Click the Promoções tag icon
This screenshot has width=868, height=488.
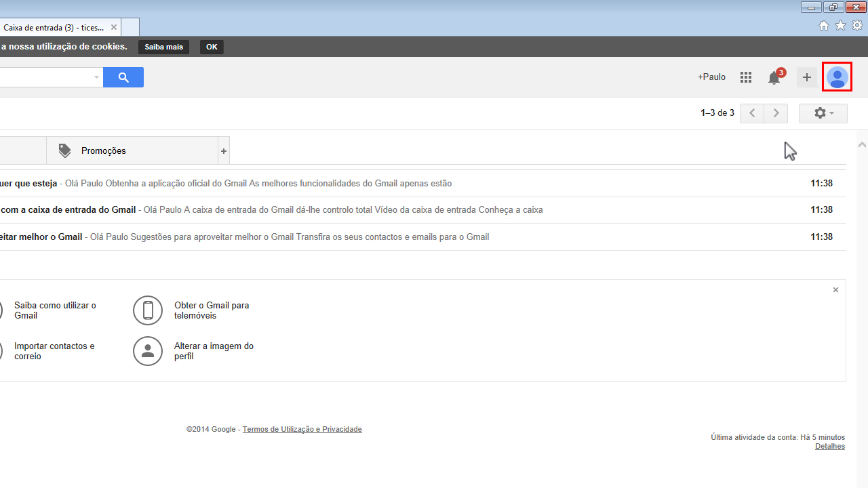click(64, 150)
